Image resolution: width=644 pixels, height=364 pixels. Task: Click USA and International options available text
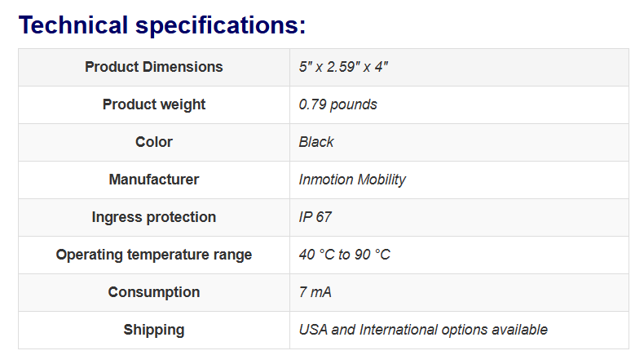point(423,330)
